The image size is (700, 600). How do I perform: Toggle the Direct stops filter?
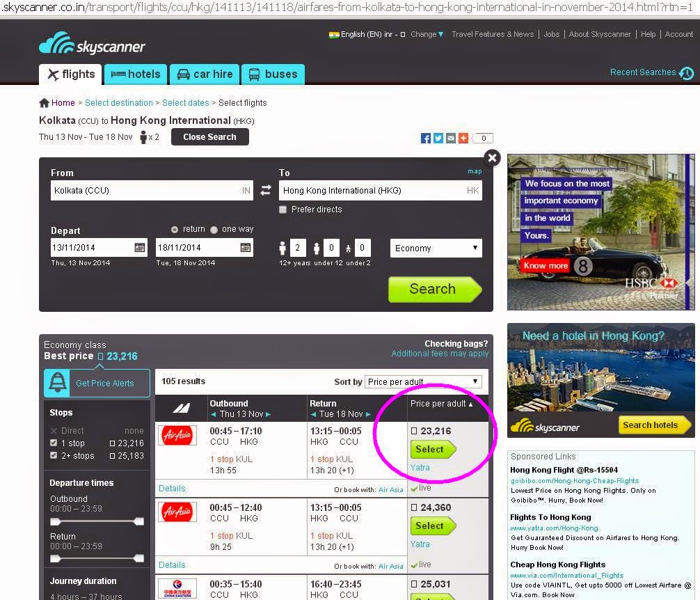click(x=54, y=431)
